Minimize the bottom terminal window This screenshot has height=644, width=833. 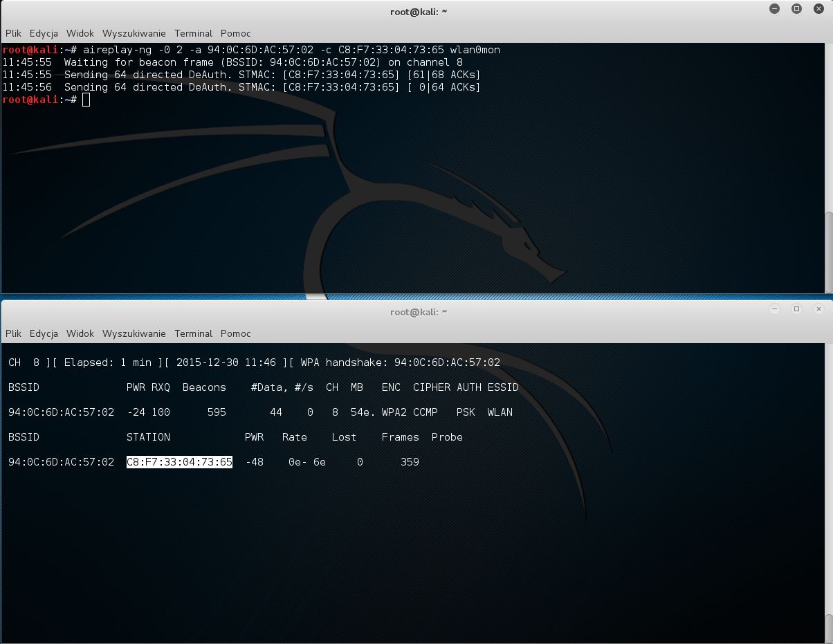(x=775, y=309)
